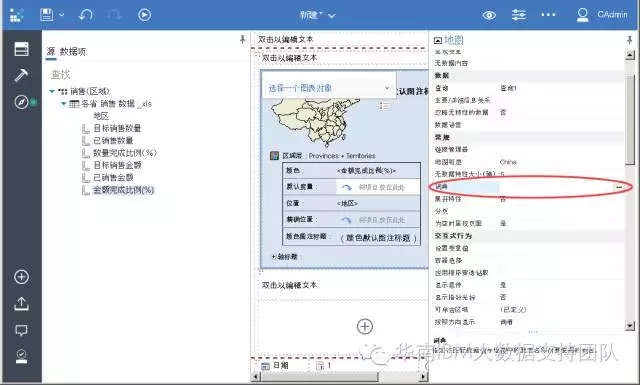Screen dimensions: 640x385
Task: Open the 日期 query tab at bottom
Action: (x=275, y=365)
